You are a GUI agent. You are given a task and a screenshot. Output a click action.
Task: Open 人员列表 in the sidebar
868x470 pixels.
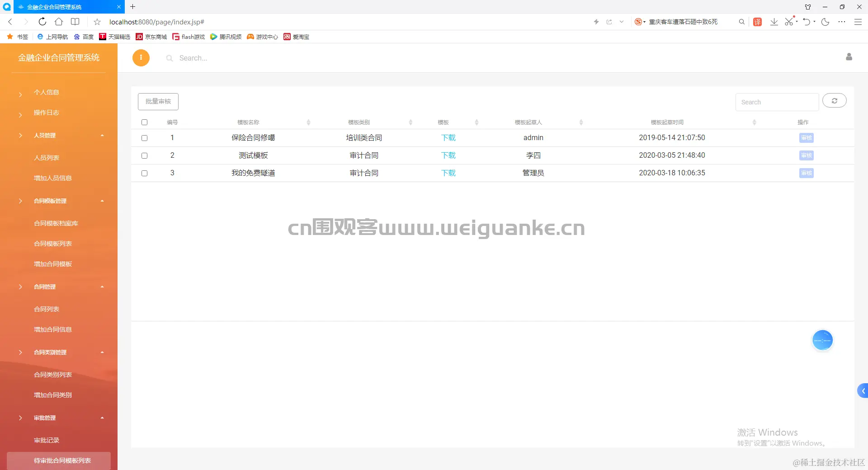[47, 158]
